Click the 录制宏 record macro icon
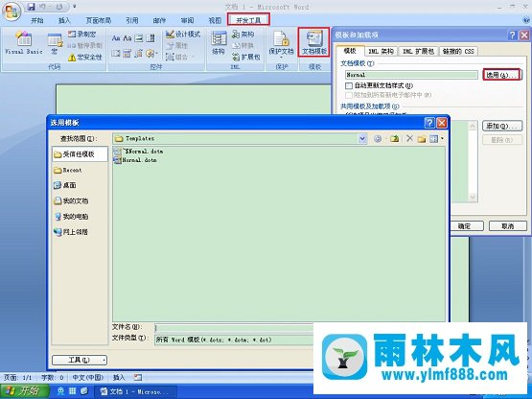The width and height of the screenshot is (532, 399). coord(81,34)
